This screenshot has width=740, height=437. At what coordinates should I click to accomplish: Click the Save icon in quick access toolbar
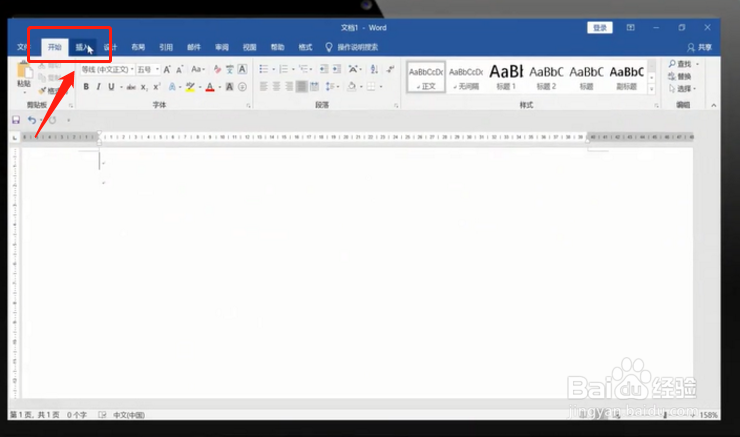16,120
